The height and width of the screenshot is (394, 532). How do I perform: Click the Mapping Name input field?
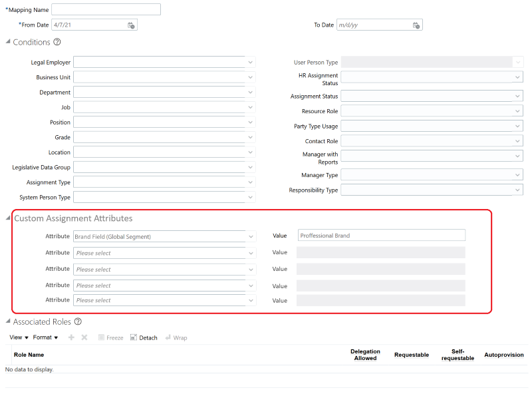(106, 9)
